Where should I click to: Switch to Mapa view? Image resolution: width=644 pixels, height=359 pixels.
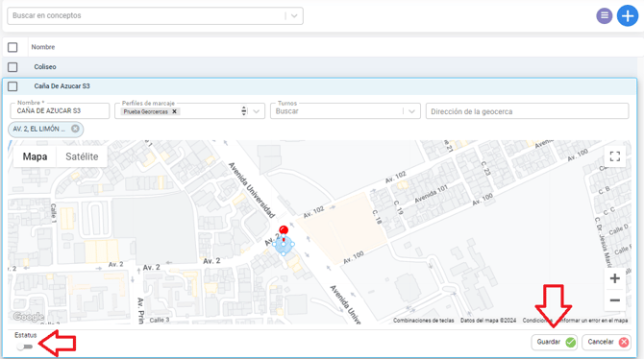35,156
